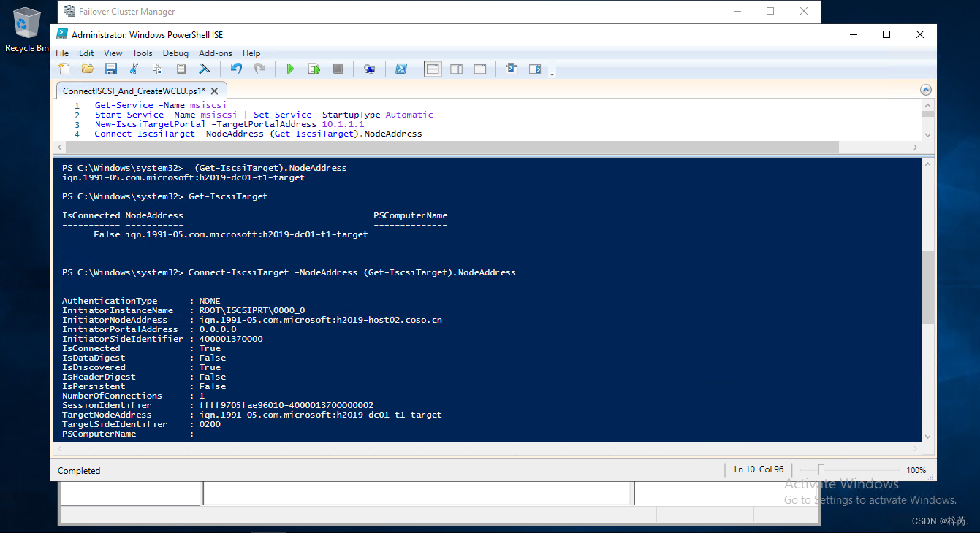This screenshot has width=980, height=533.
Task: Collapse the script pane with the chevron
Action: pyautogui.click(x=926, y=88)
